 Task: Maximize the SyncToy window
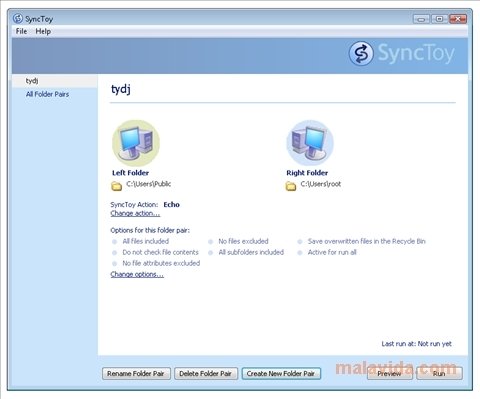pyautogui.click(x=439, y=19)
